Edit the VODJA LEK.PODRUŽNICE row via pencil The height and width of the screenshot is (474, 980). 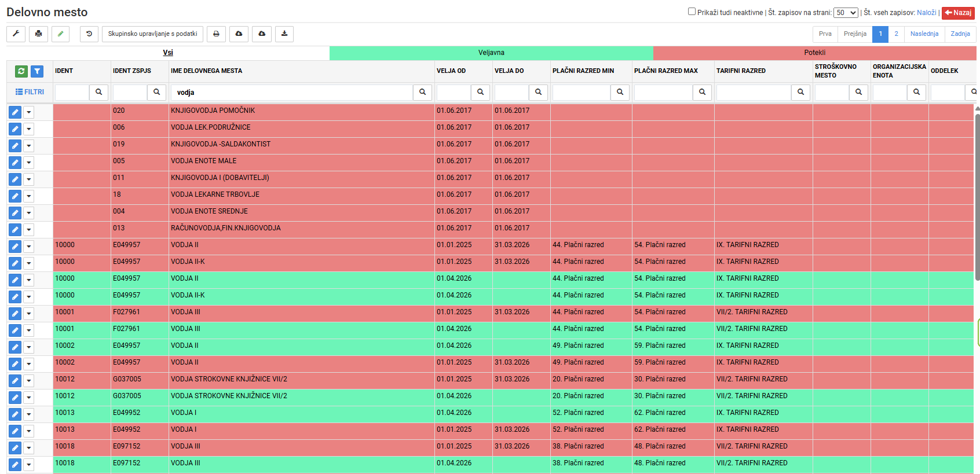tap(15, 129)
